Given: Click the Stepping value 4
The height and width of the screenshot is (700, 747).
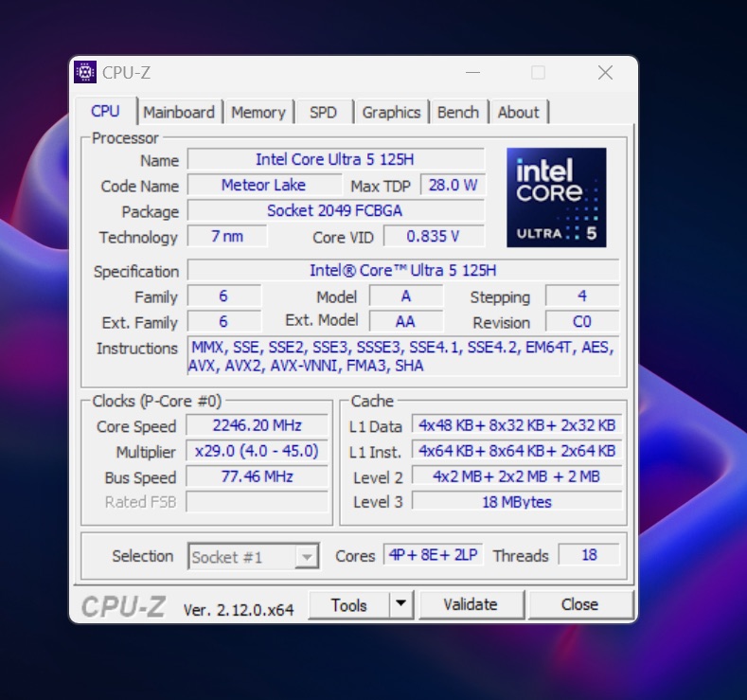Looking at the screenshot, I should click(x=582, y=296).
